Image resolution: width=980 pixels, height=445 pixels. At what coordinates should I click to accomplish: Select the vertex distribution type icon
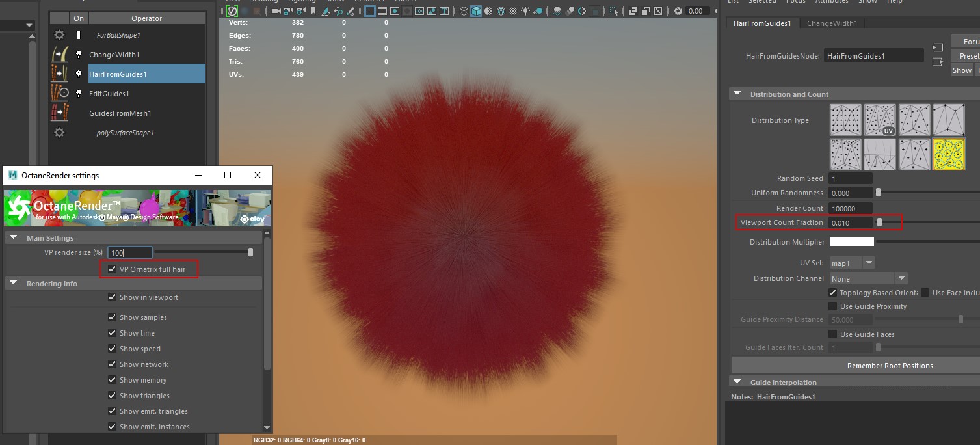point(949,120)
